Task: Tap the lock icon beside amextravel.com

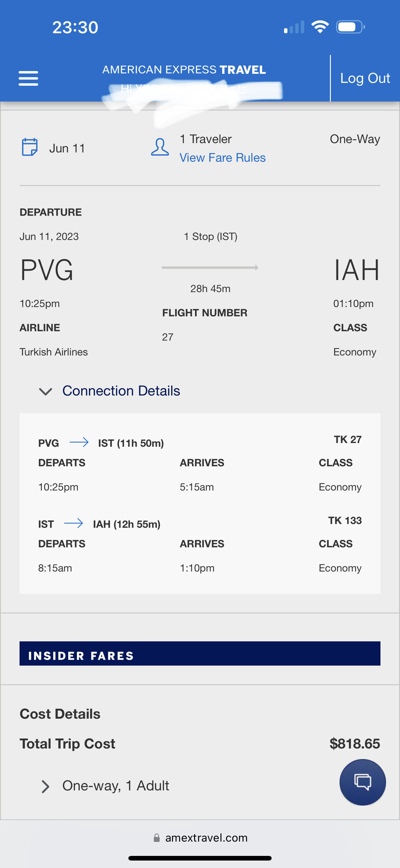Action: [x=157, y=838]
